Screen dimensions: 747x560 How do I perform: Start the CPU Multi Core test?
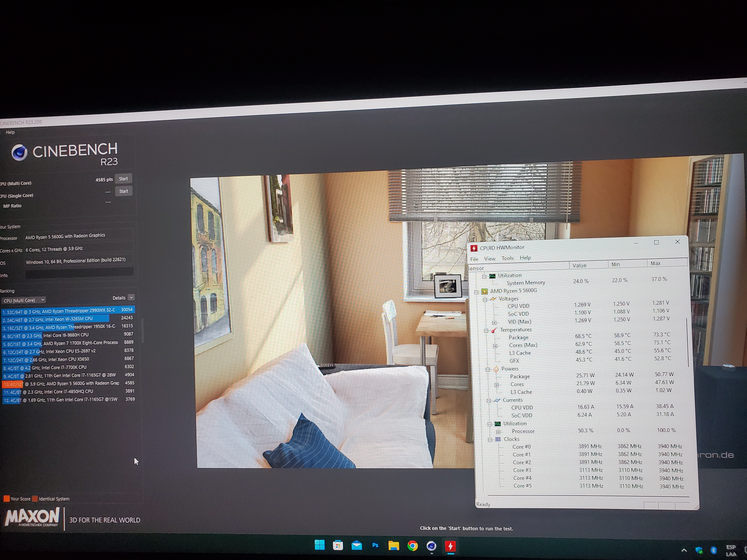(x=123, y=179)
